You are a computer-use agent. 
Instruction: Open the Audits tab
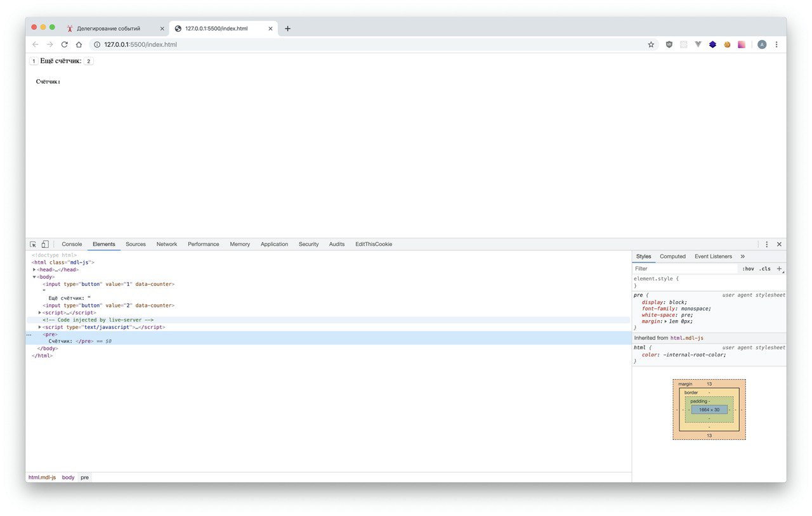tap(337, 244)
